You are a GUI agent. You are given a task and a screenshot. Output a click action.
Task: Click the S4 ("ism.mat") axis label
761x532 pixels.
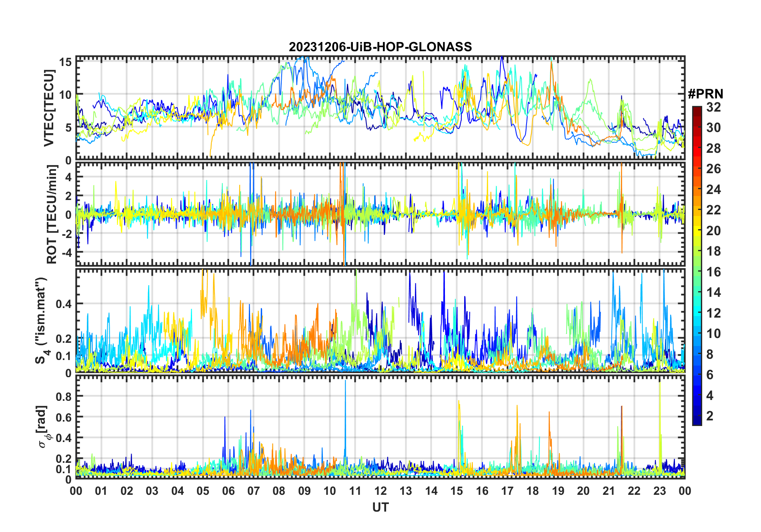(42, 321)
